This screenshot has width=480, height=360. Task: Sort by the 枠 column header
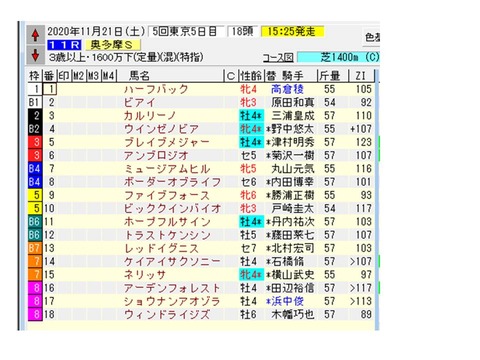35,76
